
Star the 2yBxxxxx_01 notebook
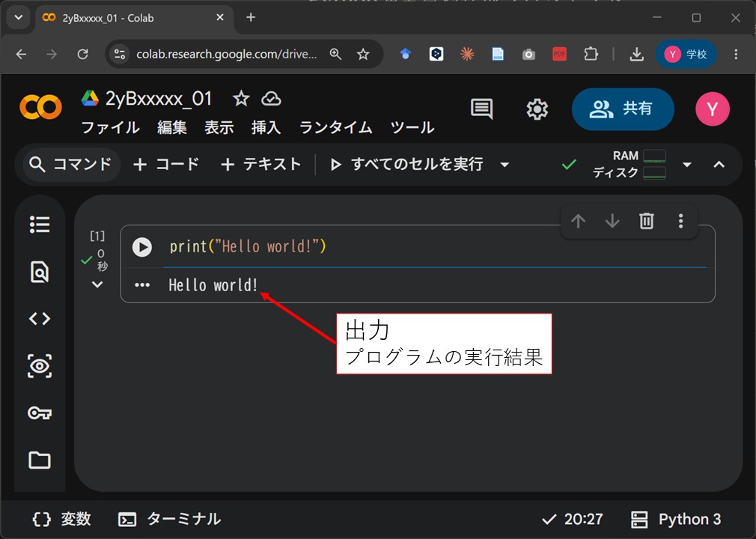(241, 99)
